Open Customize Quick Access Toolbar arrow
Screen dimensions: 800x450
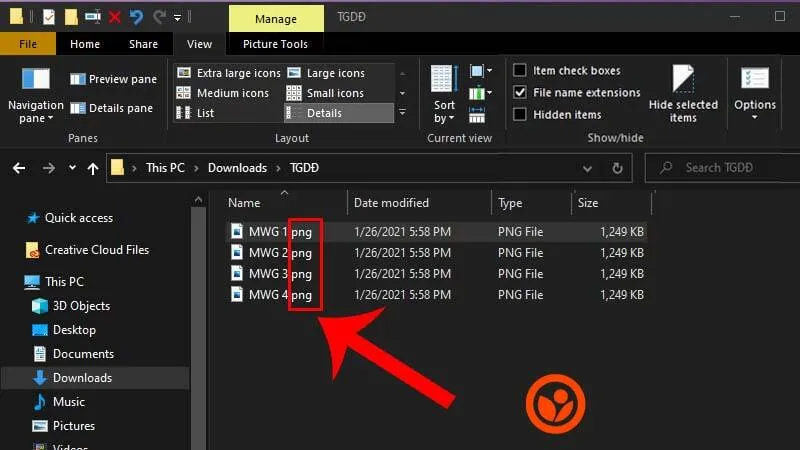[x=177, y=18]
